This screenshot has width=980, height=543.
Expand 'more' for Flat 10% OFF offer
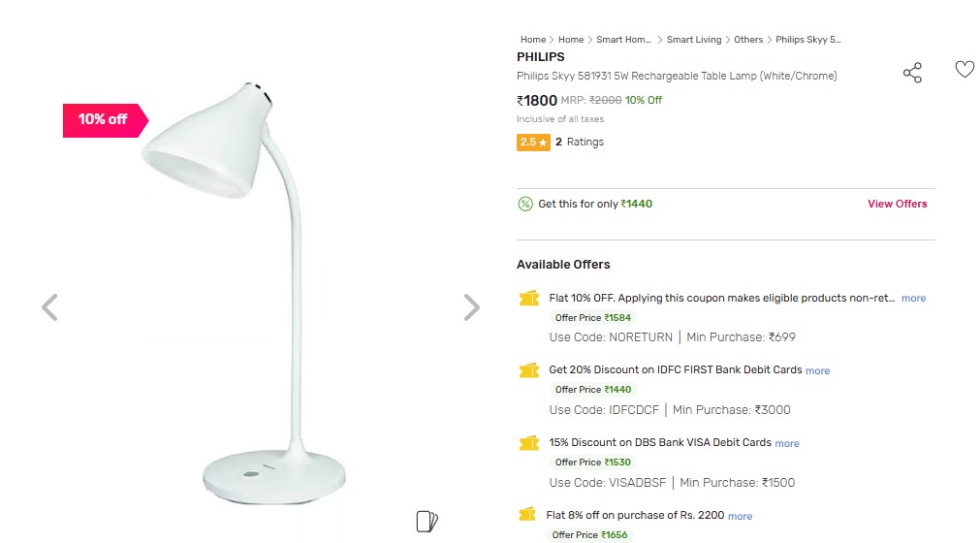(913, 299)
